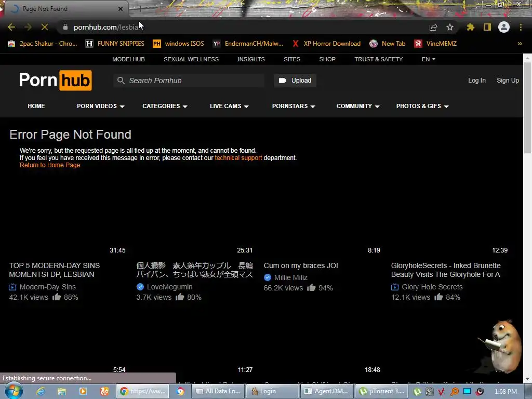Bookmark this page with the star icon
The image size is (532, 399).
click(x=450, y=27)
